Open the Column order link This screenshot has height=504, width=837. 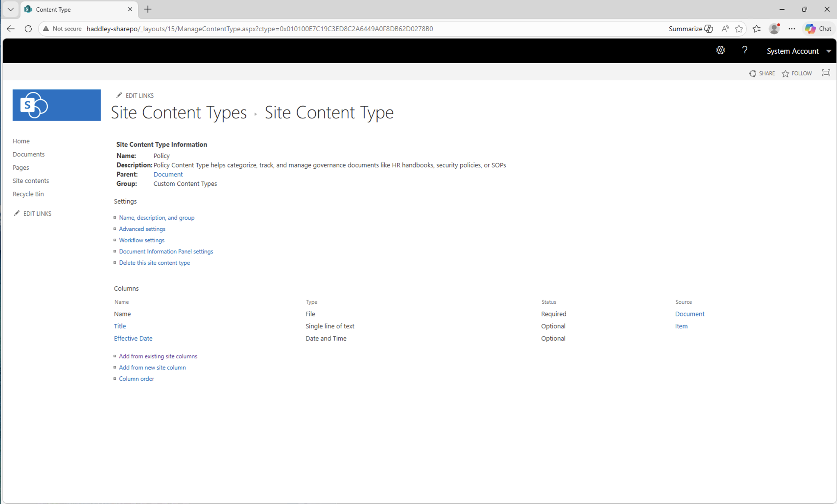pos(137,379)
